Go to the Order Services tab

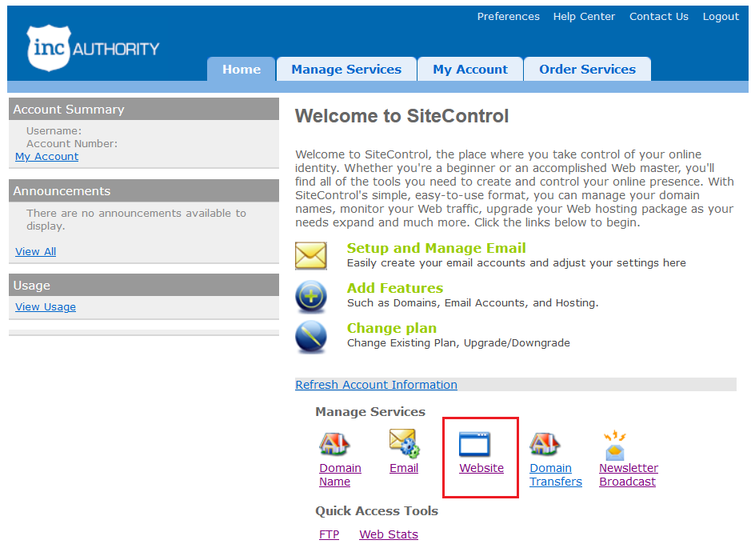click(x=587, y=69)
